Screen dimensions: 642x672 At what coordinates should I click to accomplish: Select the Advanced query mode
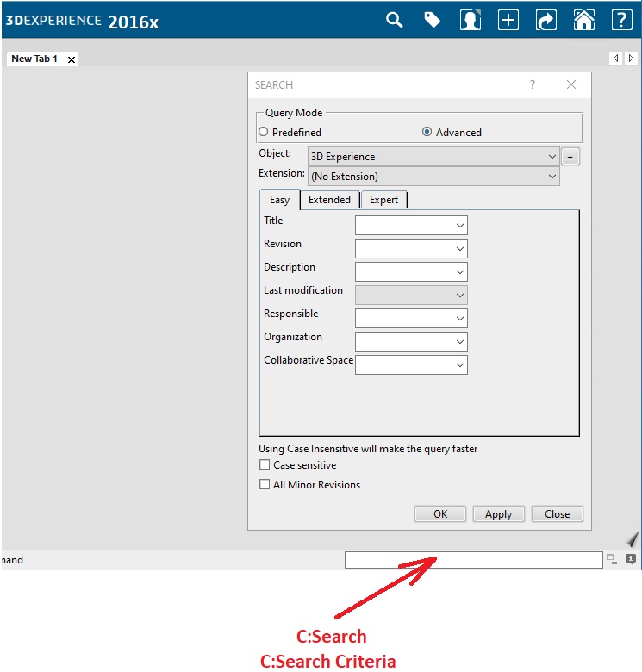(x=427, y=132)
